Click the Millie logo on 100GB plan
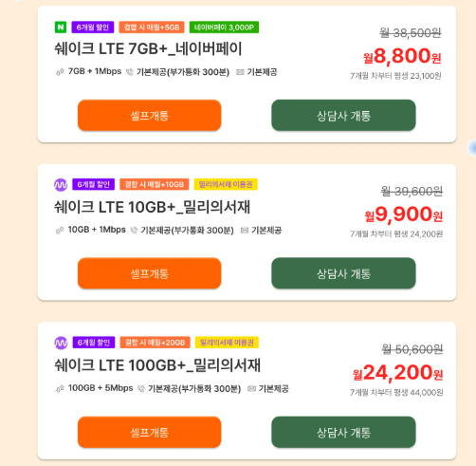Screen dimensions: 476x466 (61, 343)
